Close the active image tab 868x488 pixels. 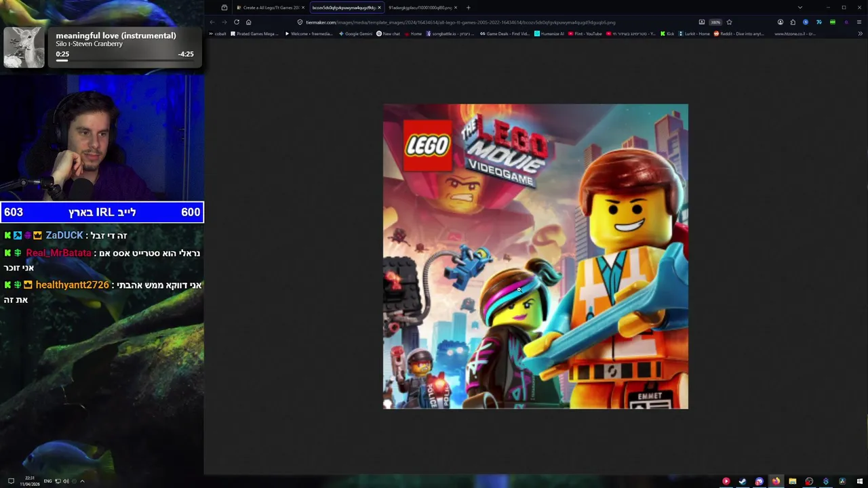coord(379,7)
